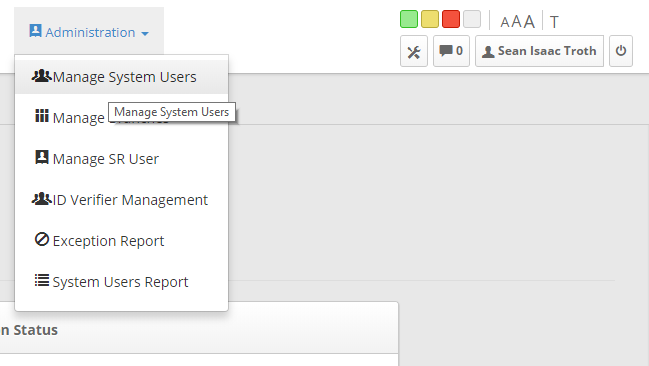Select Manage System Users menu entry

[x=121, y=77]
